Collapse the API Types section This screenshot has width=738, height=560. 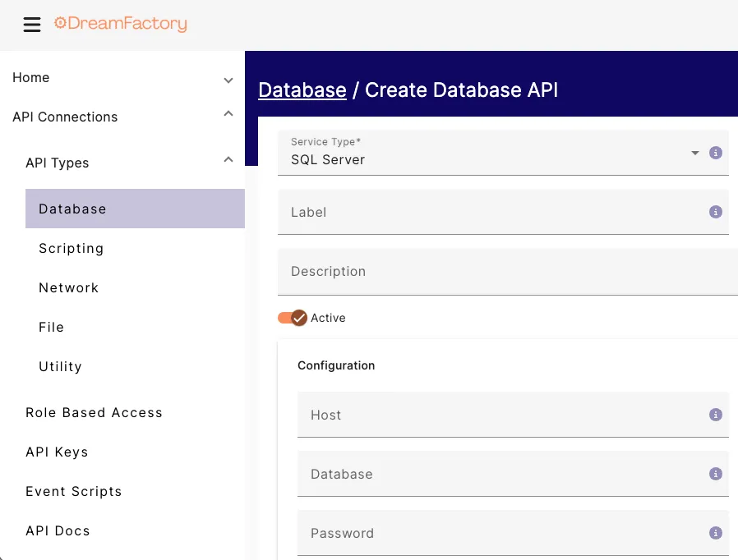coord(228,159)
